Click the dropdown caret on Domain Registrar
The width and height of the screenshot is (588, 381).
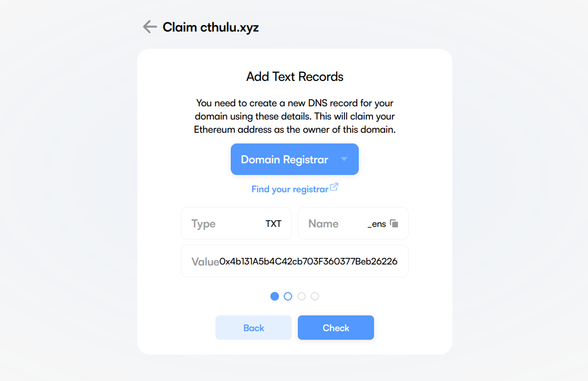click(x=344, y=159)
